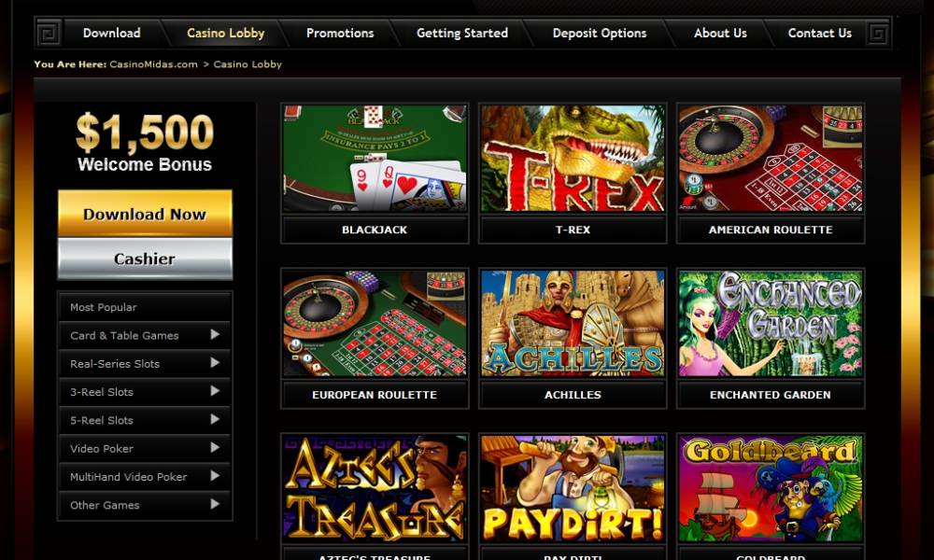Open the silver Cashier button

145,259
